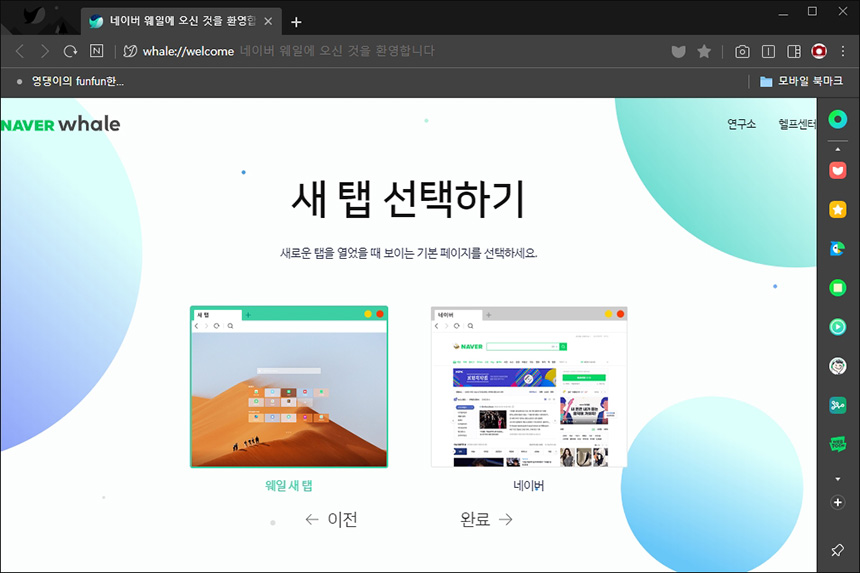Open the red record extension icon

819,52
